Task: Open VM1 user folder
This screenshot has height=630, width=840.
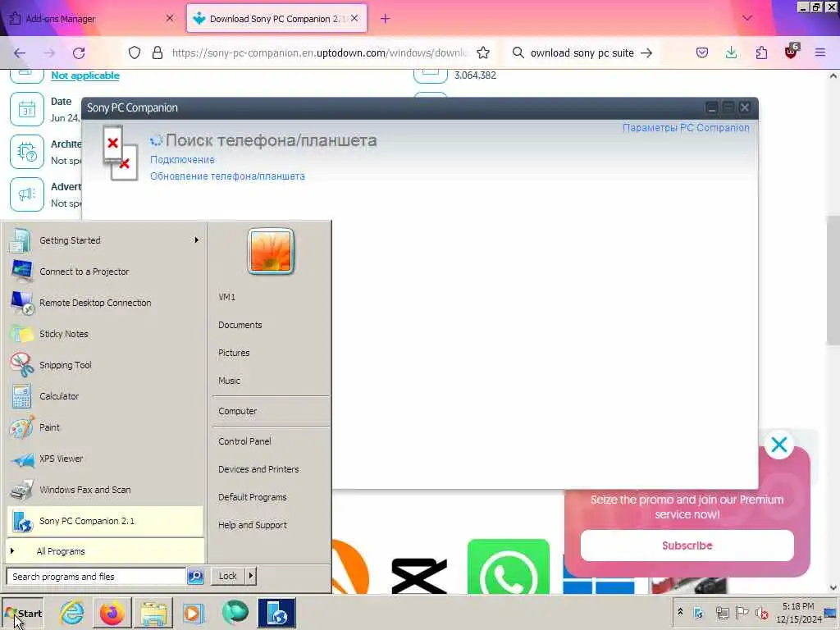Action: 226,297
